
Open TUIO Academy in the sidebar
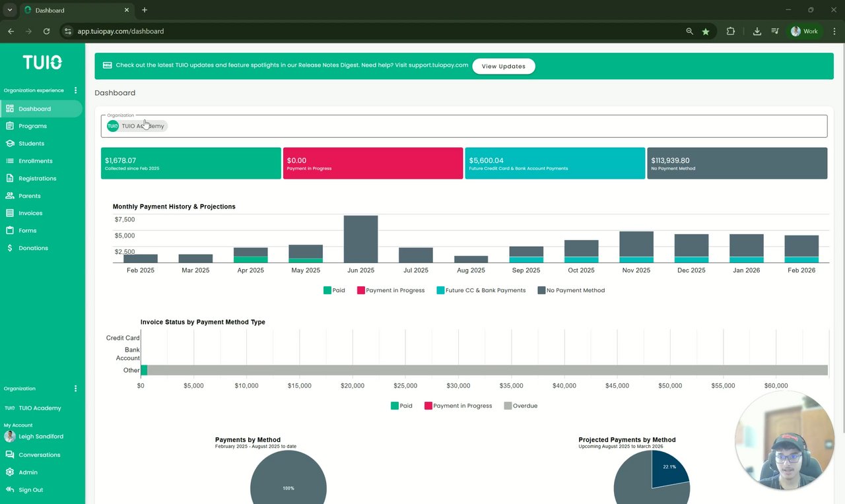(40, 408)
